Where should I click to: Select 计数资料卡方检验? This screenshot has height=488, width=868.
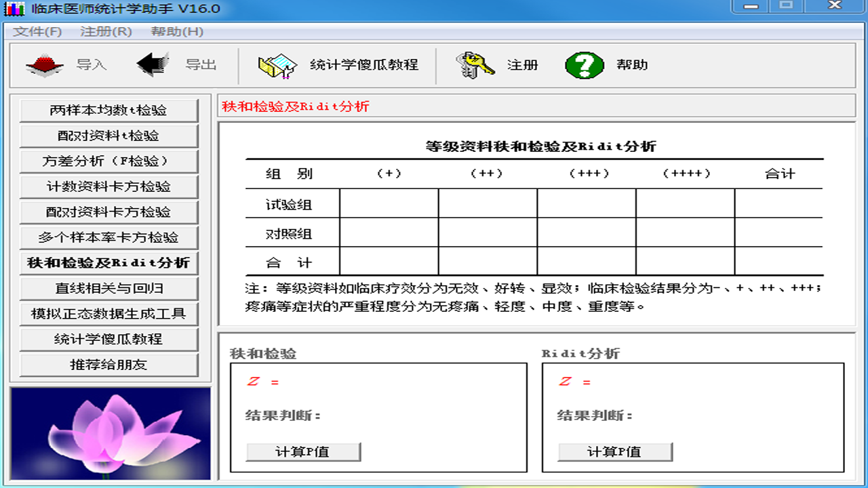coord(108,186)
